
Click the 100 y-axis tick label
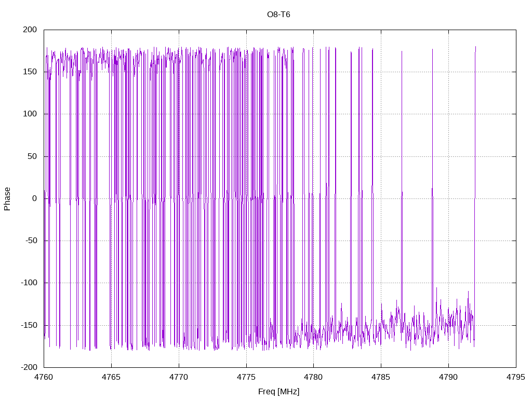pyautogui.click(x=30, y=114)
